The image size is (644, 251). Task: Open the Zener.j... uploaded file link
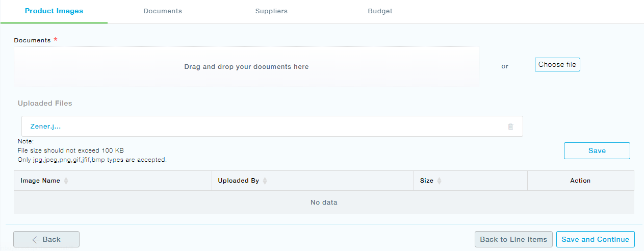tap(45, 127)
